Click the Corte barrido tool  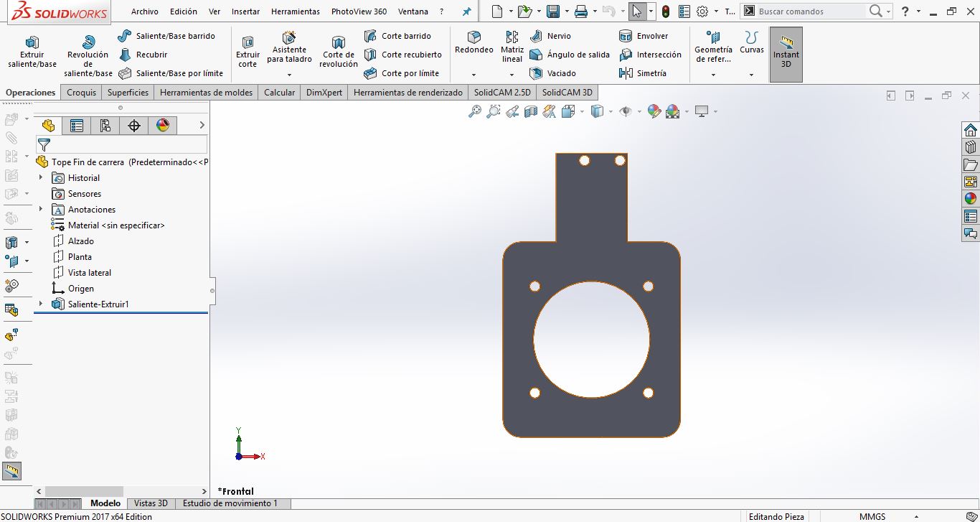(x=397, y=36)
